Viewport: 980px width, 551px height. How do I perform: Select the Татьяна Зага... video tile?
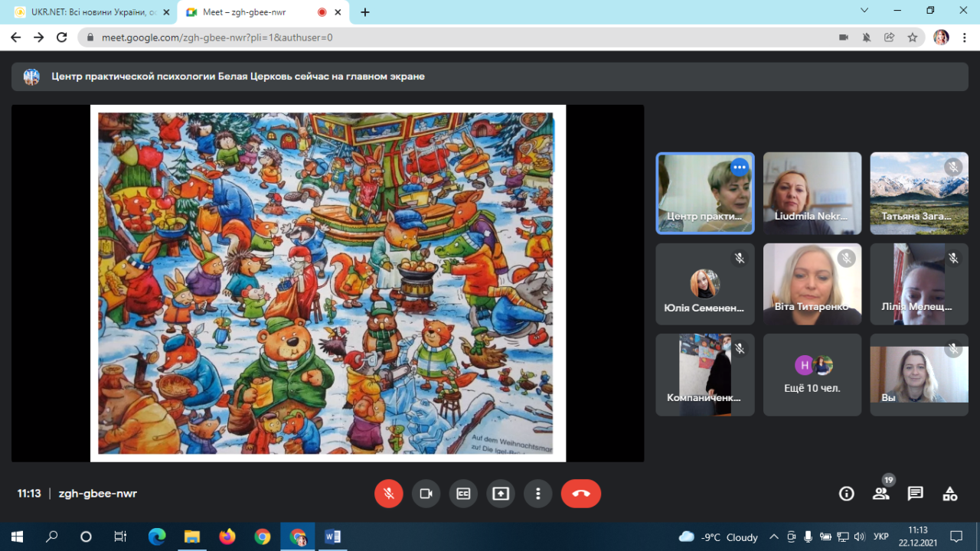point(920,193)
